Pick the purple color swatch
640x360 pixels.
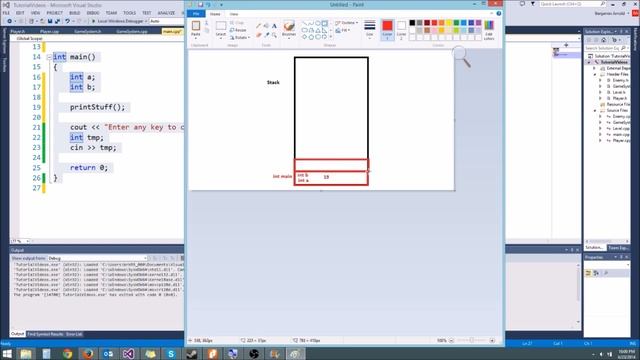pyautogui.click(x=478, y=23)
